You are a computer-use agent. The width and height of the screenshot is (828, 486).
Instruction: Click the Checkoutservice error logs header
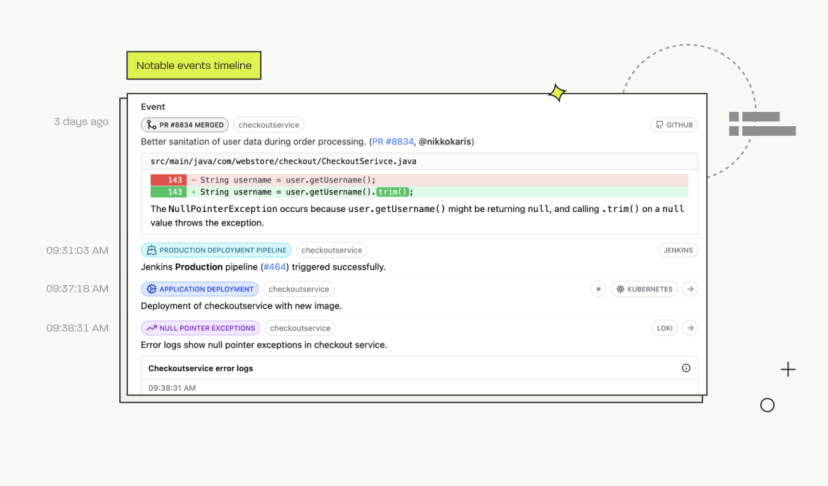[419, 368]
